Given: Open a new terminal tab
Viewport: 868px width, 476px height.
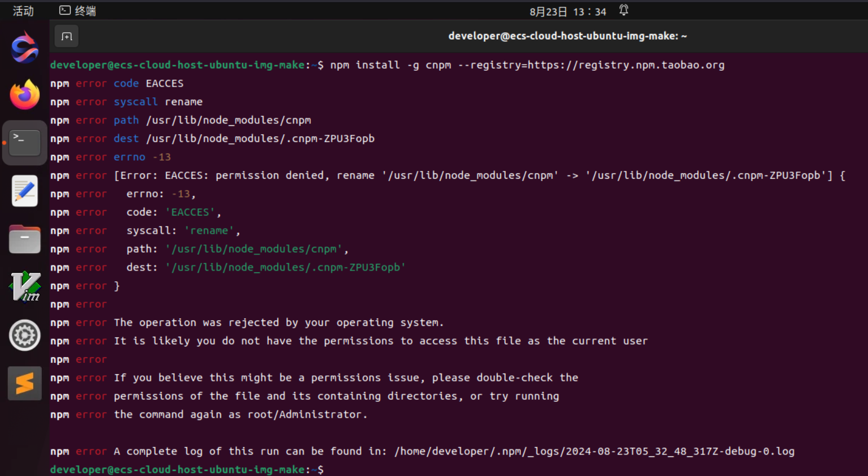Looking at the screenshot, I should pos(67,37).
